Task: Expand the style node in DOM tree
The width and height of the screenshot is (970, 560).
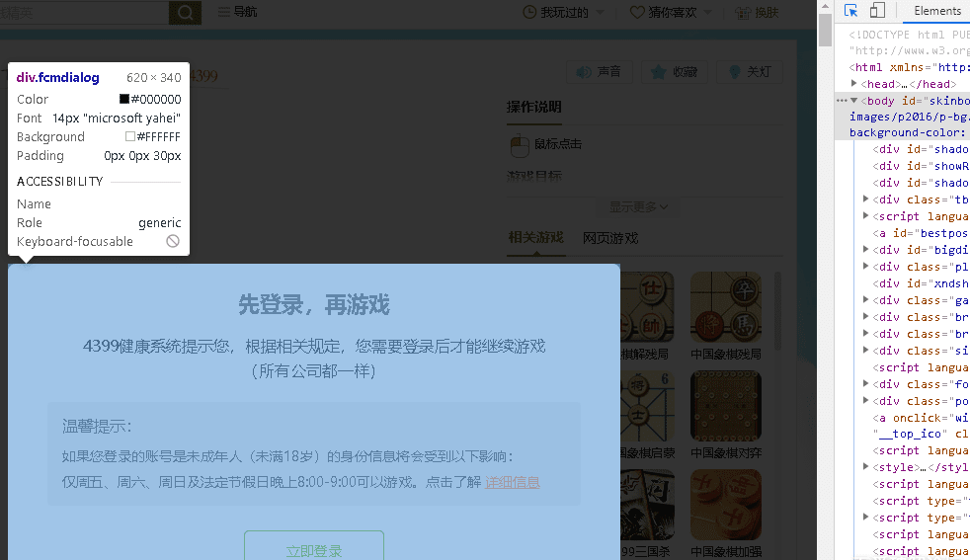Action: click(x=866, y=467)
